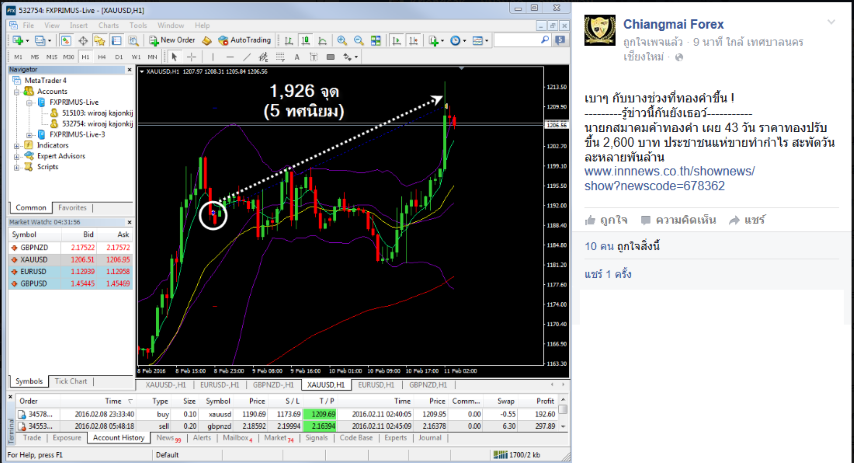Switch timeframe to W1
The image size is (854, 463).
[136, 57]
